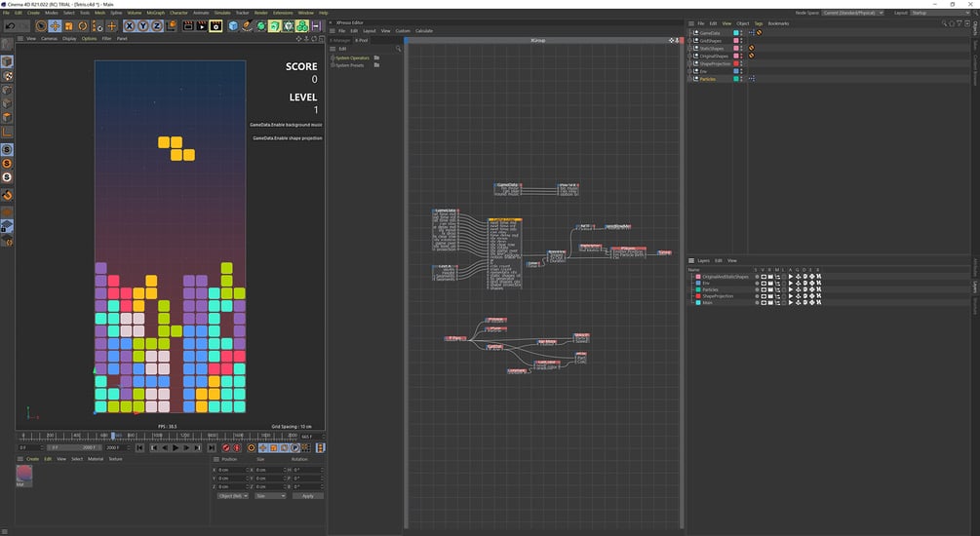Screen dimensions: 980x536
Task: Toggle render visibility of Particles layer
Action: (x=770, y=289)
